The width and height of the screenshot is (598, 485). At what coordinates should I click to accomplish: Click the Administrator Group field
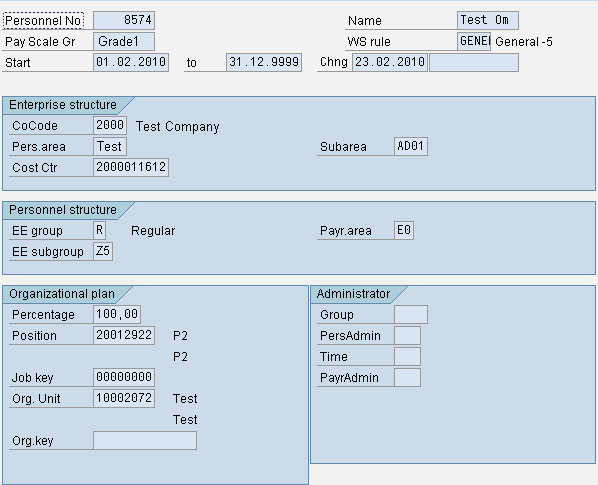411,314
